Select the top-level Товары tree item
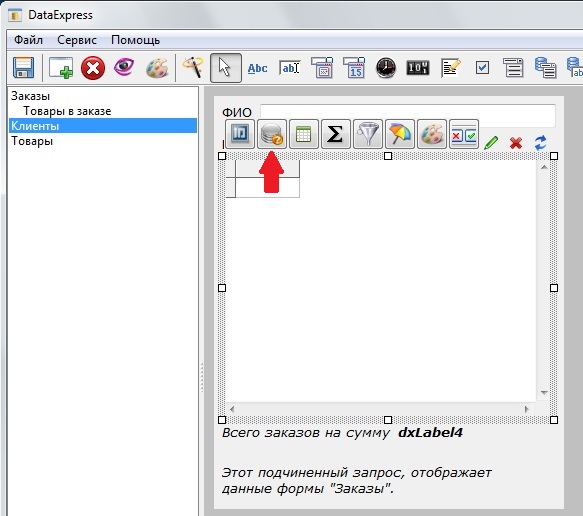The width and height of the screenshot is (583, 516). point(32,141)
